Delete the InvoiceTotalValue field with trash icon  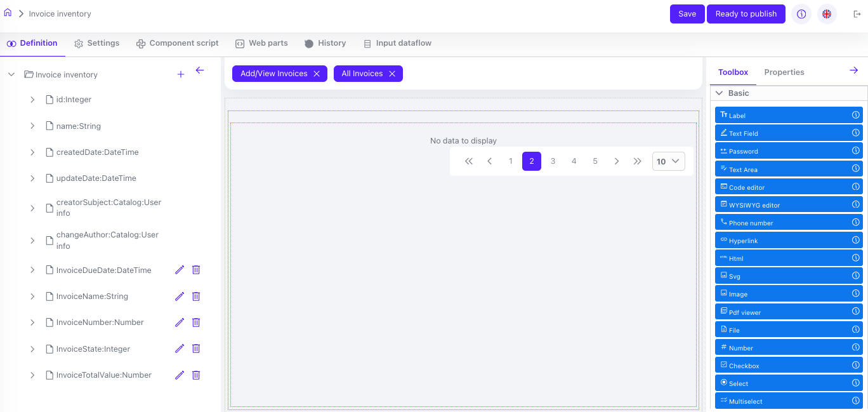196,375
